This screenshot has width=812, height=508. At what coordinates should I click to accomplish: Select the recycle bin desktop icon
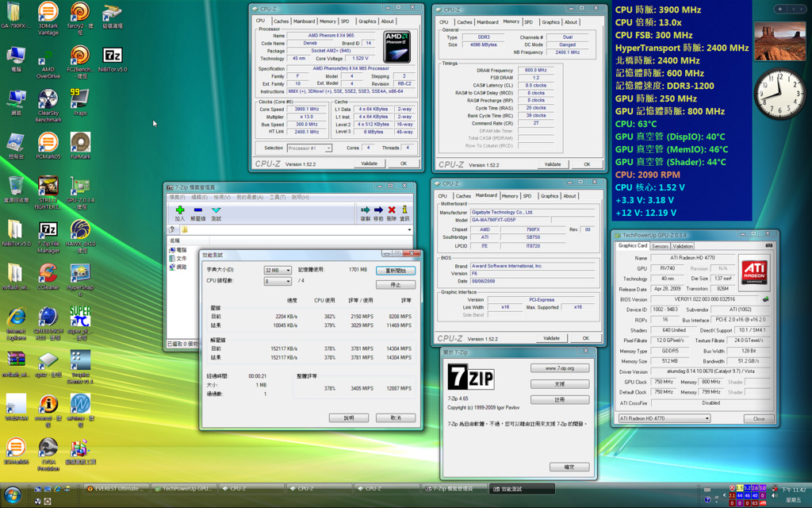[x=16, y=189]
